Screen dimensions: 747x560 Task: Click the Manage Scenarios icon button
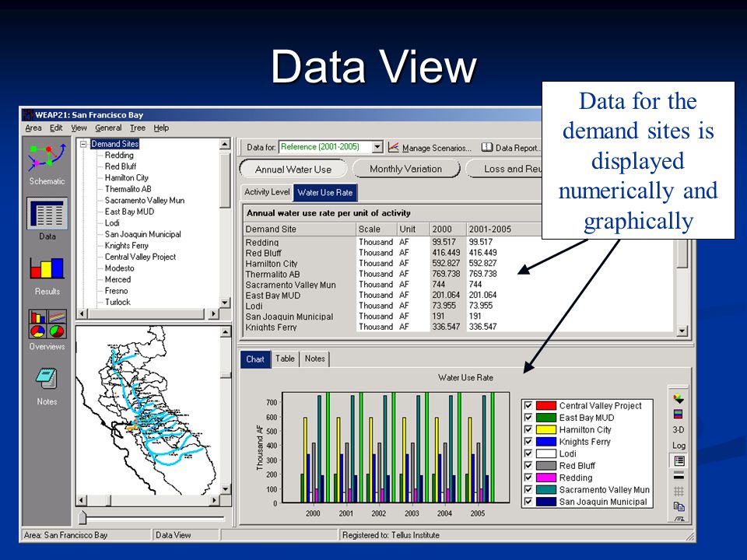(x=393, y=148)
